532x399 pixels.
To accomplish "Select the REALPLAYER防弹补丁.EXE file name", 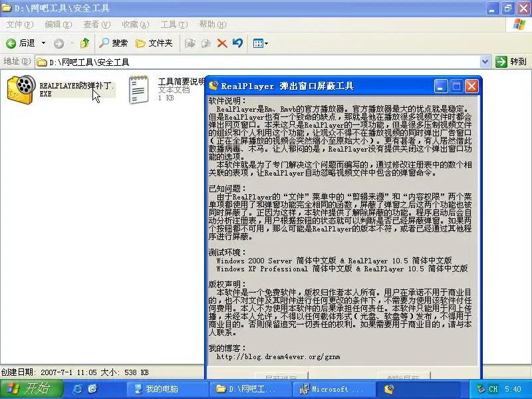I will 76,90.
